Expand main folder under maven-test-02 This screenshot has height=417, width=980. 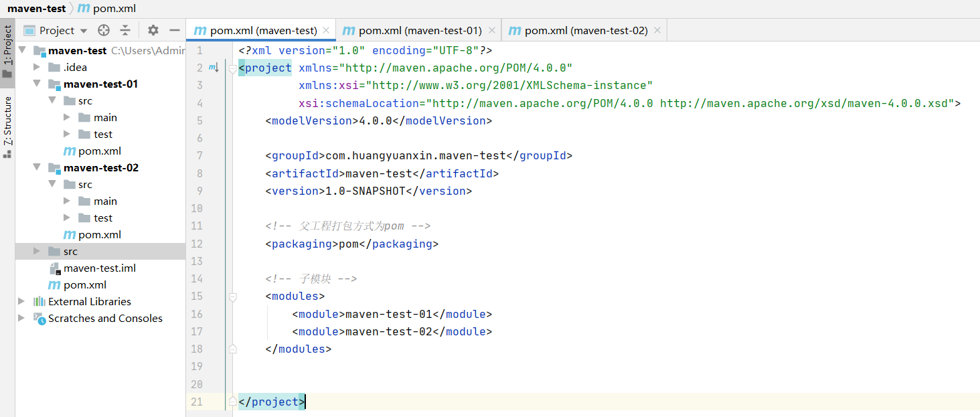pos(67,201)
